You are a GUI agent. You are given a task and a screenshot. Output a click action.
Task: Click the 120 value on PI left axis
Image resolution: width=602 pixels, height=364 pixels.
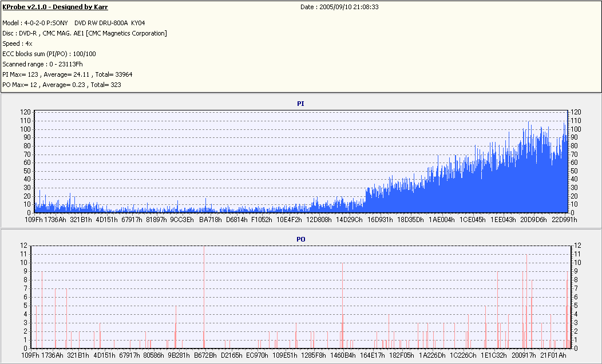pos(25,112)
